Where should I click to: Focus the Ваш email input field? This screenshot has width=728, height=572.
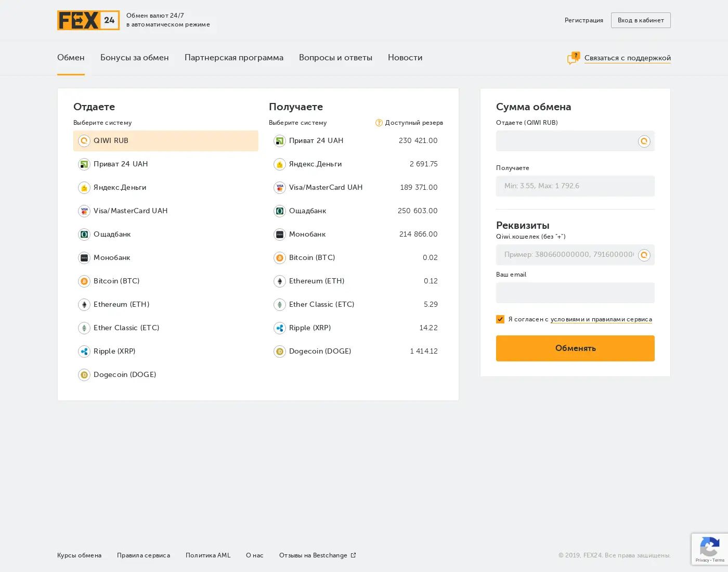tap(575, 293)
